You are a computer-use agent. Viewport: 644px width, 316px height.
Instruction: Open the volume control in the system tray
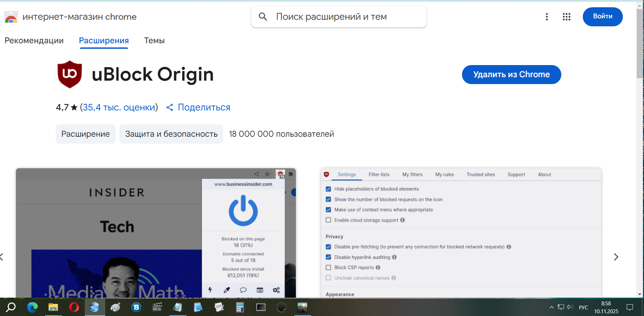570,307
